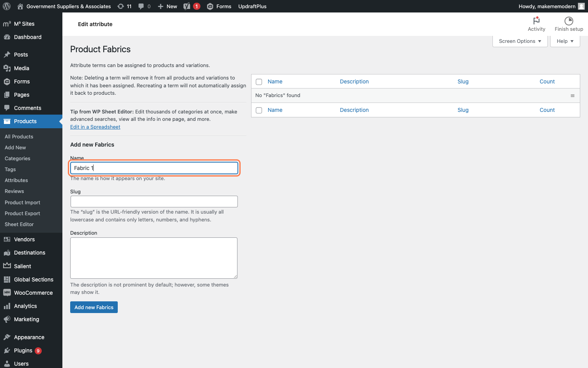Click the Analytics bar chart icon
The height and width of the screenshot is (368, 588).
pos(7,306)
